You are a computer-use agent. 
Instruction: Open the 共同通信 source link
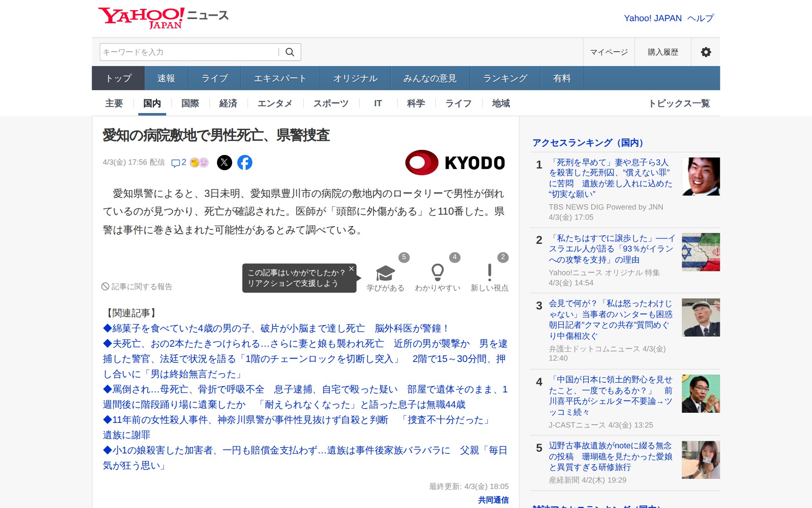pos(493,500)
